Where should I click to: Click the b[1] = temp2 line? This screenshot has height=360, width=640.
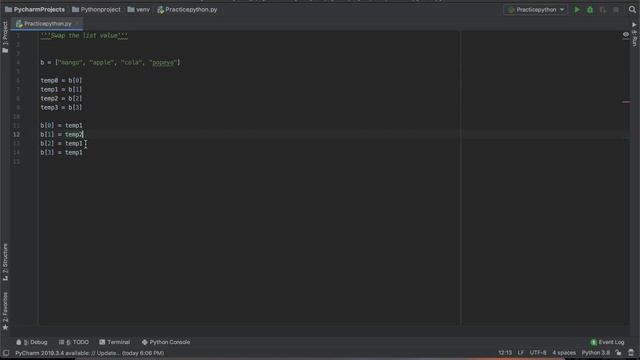click(x=61, y=134)
